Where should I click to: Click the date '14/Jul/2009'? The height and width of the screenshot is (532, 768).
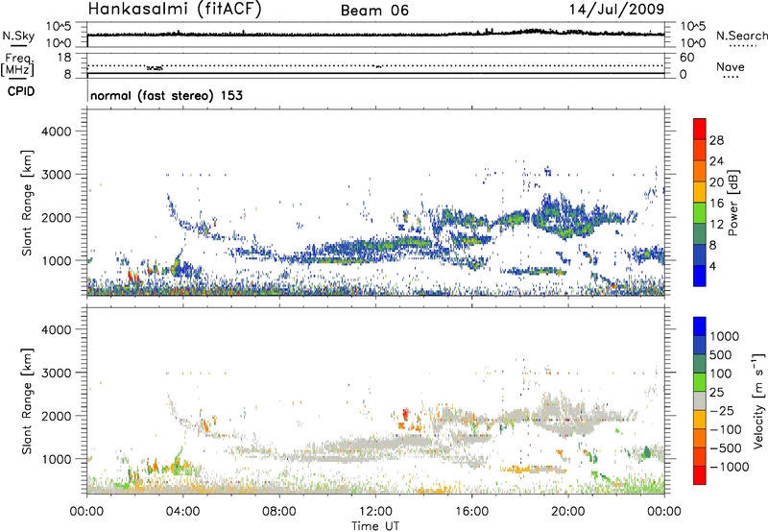click(x=616, y=9)
